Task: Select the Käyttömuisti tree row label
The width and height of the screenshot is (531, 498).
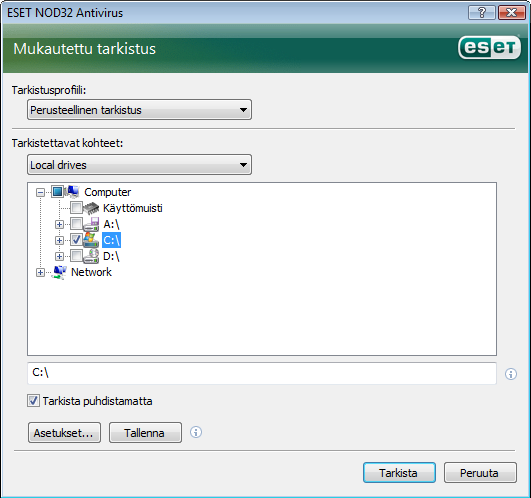Action: coord(133,208)
